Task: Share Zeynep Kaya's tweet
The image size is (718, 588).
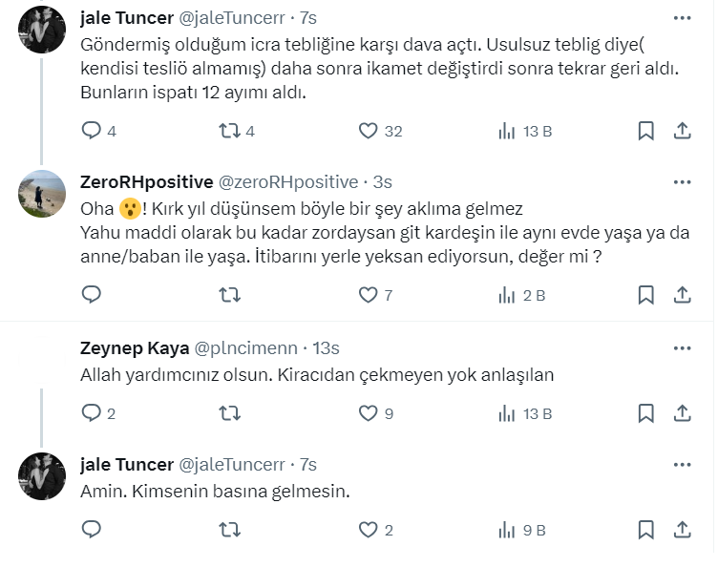Action: 683,413
